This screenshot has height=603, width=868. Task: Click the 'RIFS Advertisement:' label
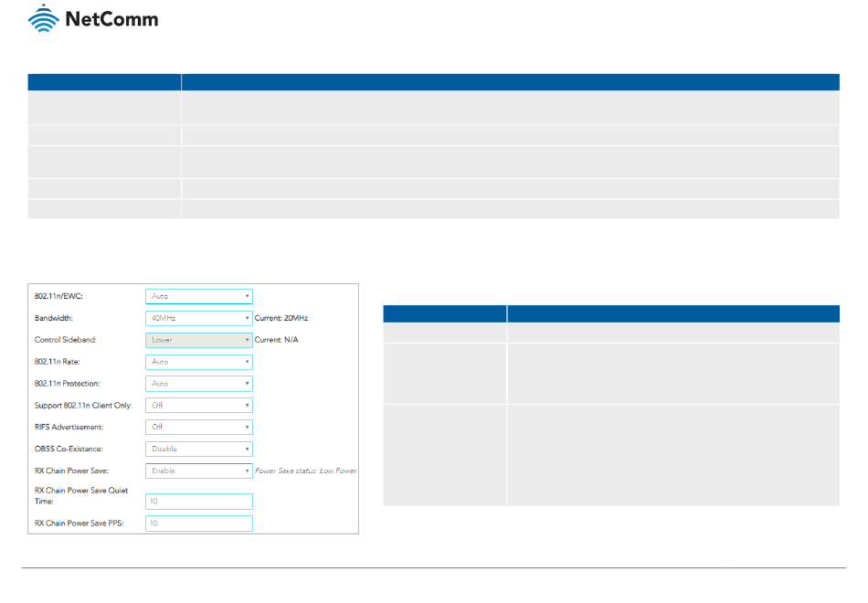pyautogui.click(x=69, y=427)
